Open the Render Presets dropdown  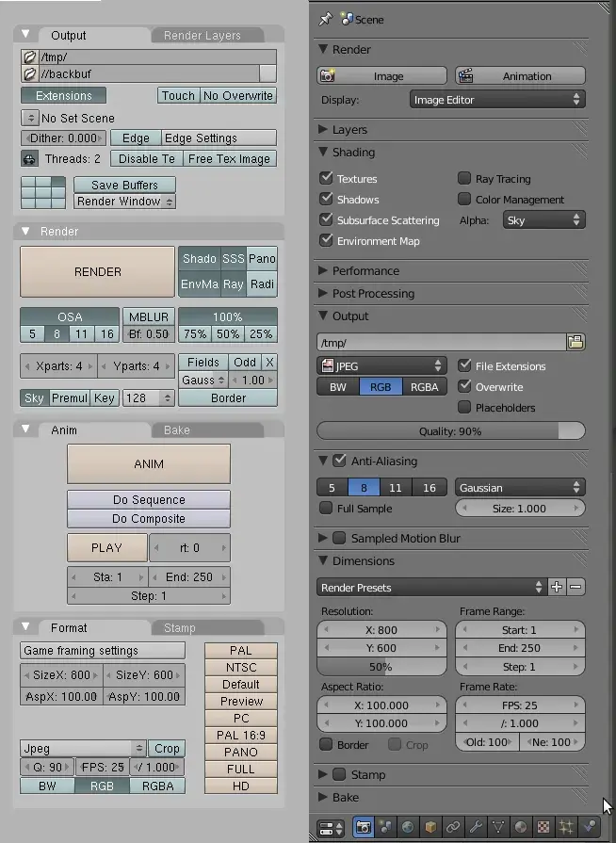click(x=431, y=587)
